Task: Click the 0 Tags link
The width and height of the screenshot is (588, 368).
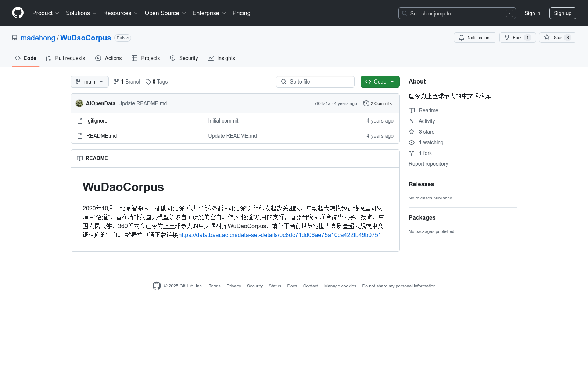Action: tap(157, 82)
